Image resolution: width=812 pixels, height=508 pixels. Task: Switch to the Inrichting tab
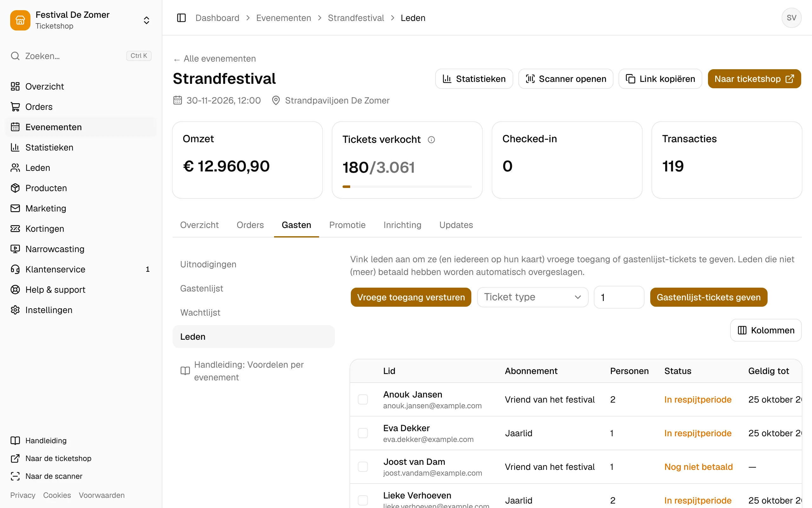[402, 225]
